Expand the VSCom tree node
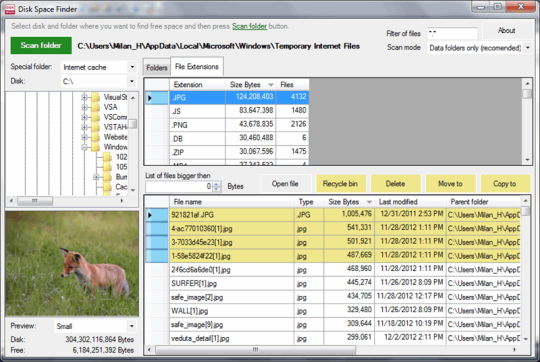 pyautogui.click(x=84, y=117)
